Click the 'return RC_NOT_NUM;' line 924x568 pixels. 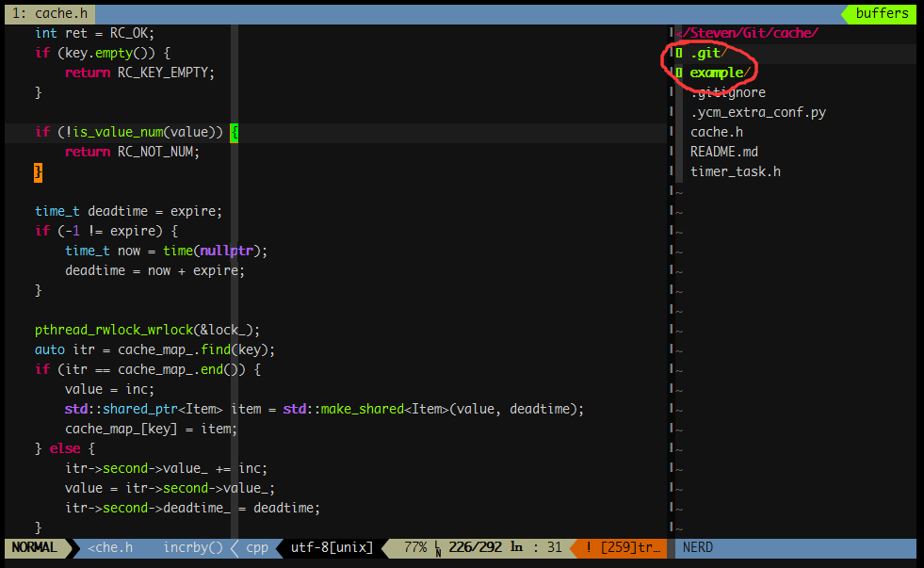point(132,152)
